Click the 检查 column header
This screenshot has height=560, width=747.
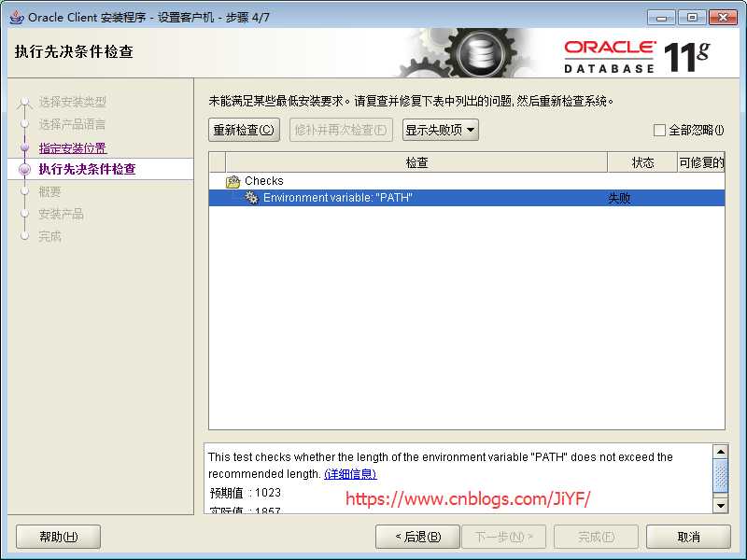click(416, 162)
